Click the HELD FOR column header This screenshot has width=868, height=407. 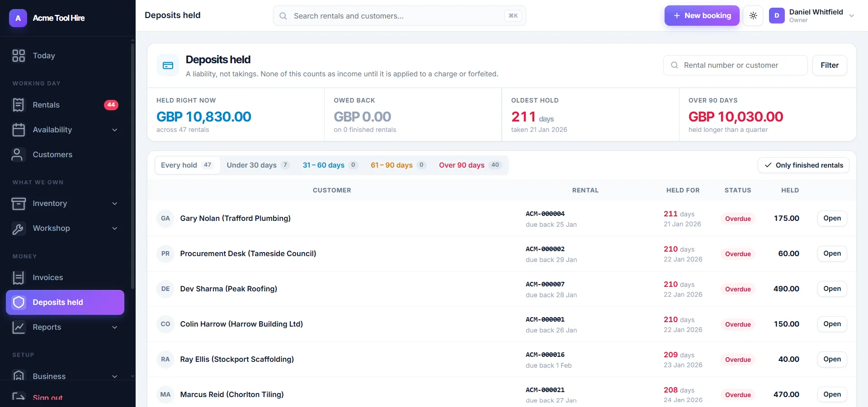click(x=683, y=190)
